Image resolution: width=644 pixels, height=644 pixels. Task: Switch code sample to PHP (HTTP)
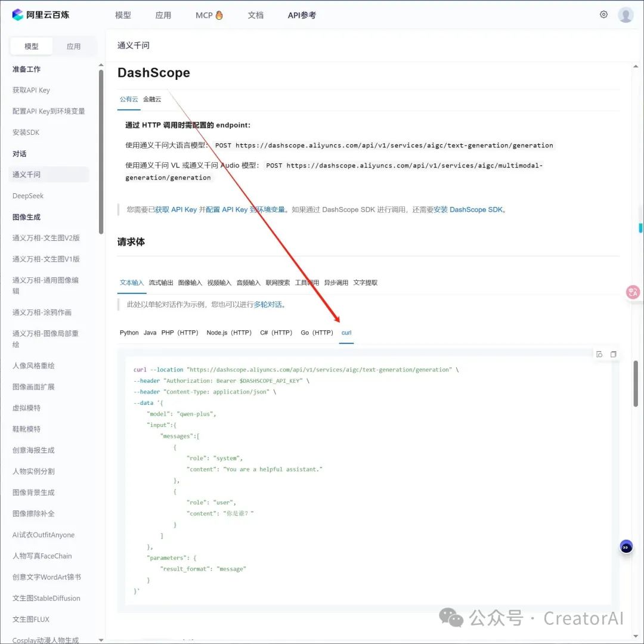pos(180,333)
